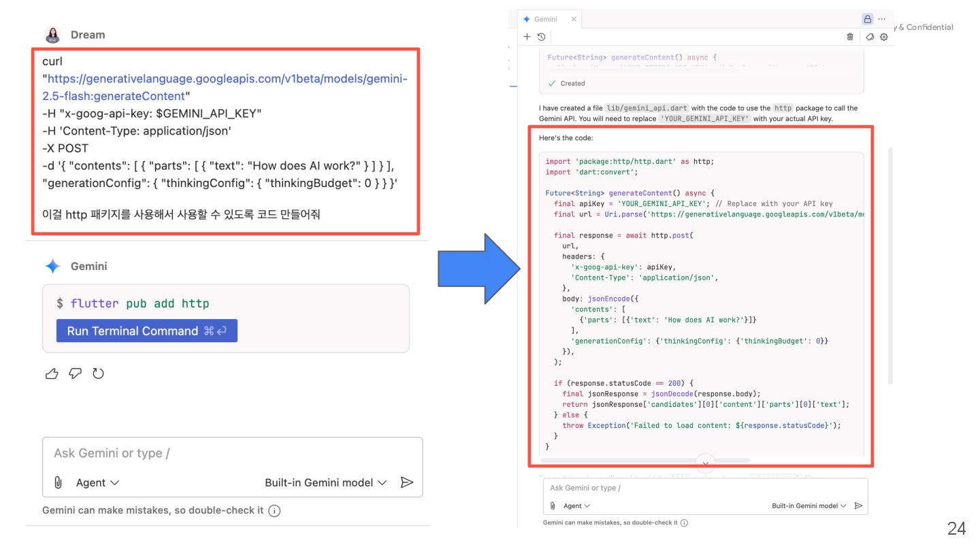
Task: Open Built-in Gemini model dropdown in left panel
Action: tap(325, 482)
